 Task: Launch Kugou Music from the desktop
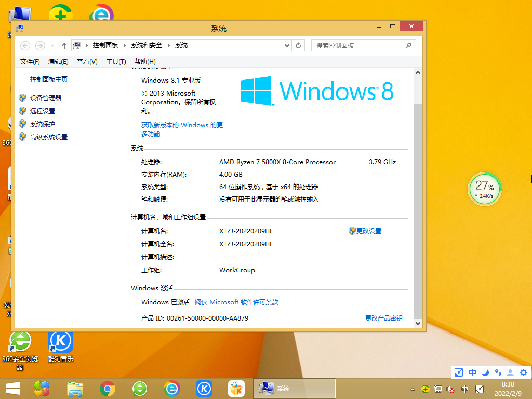click(61, 342)
